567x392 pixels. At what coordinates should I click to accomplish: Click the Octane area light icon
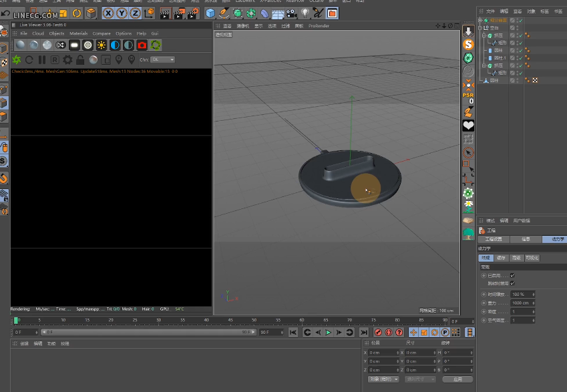pyautogui.click(x=75, y=45)
